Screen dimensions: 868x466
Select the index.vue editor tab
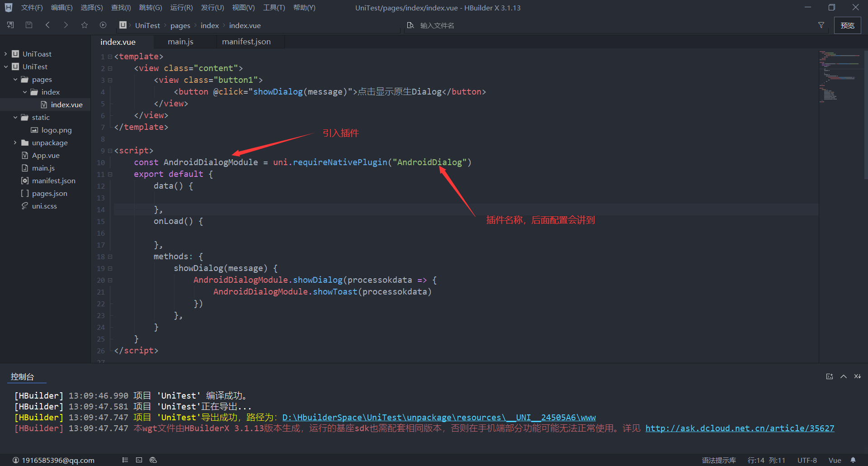[118, 42]
